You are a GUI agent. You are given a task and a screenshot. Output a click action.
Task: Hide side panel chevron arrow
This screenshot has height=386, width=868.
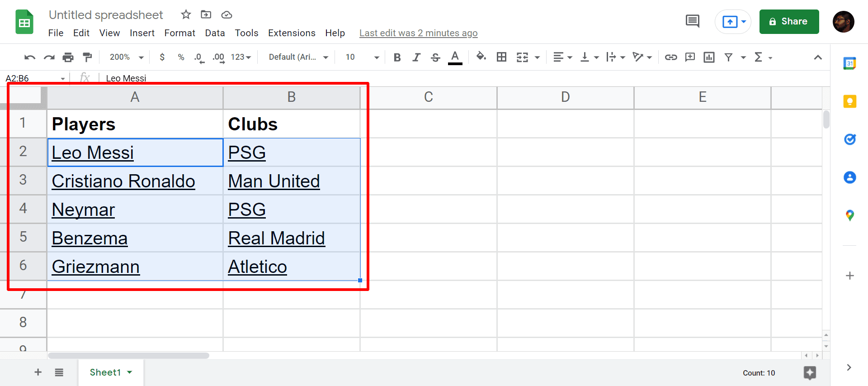pyautogui.click(x=849, y=367)
